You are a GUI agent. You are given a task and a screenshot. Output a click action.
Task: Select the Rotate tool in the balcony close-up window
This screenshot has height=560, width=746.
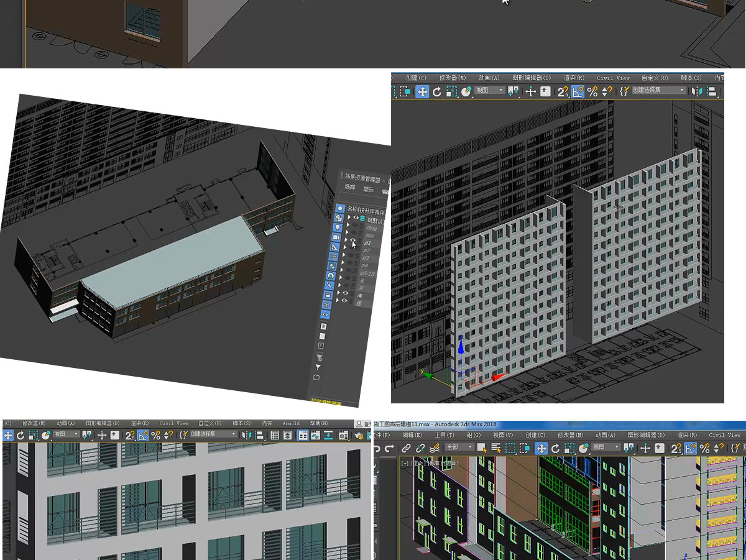[21, 435]
